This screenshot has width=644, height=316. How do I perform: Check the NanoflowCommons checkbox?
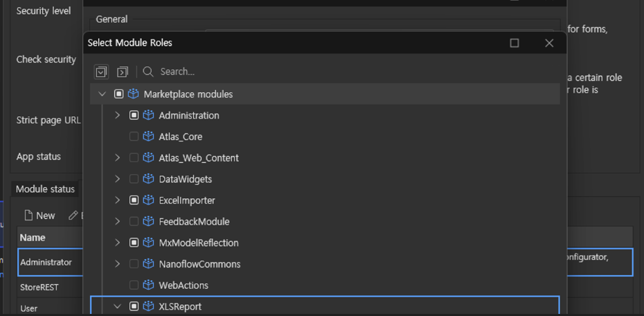tap(134, 264)
